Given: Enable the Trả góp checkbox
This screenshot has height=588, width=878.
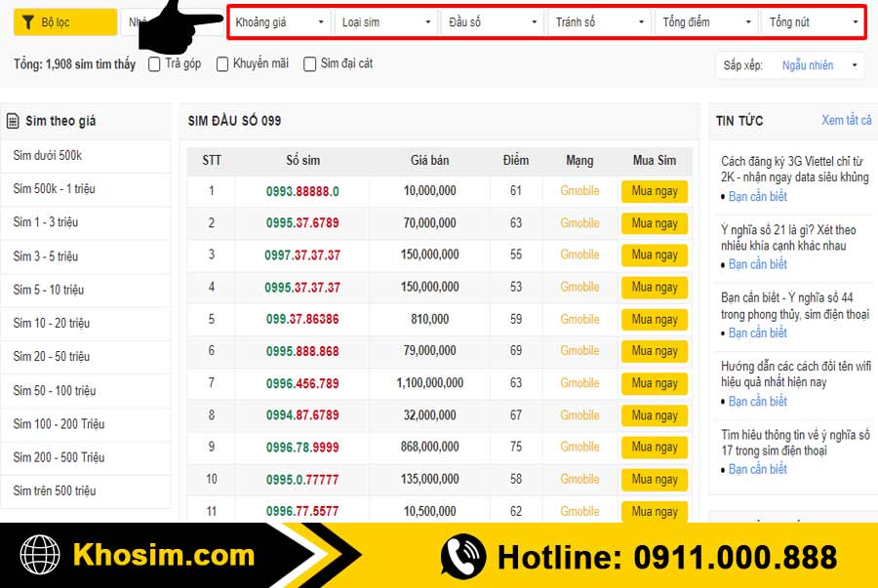Looking at the screenshot, I should click(x=154, y=64).
